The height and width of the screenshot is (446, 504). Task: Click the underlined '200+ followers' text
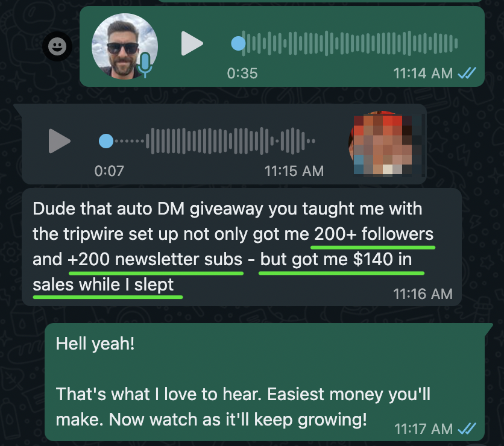click(374, 234)
